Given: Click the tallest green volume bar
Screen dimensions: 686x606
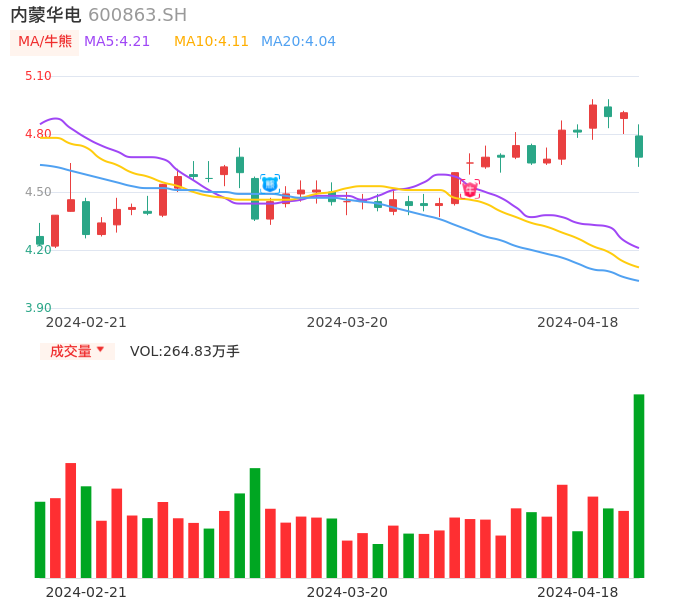Looking at the screenshot, I should 639,485.
